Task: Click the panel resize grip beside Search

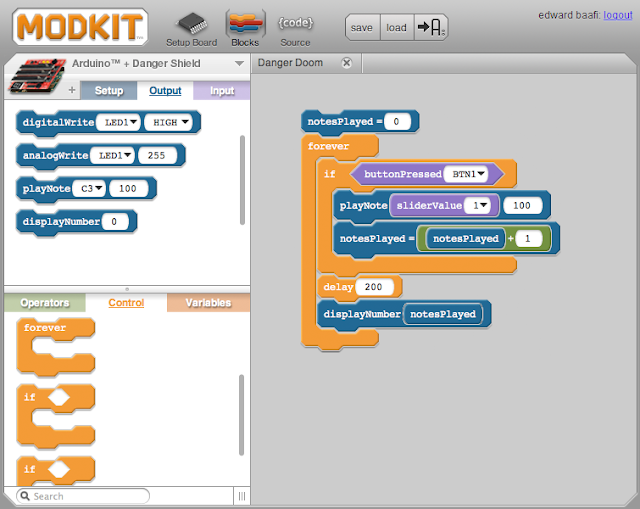Action: click(242, 496)
